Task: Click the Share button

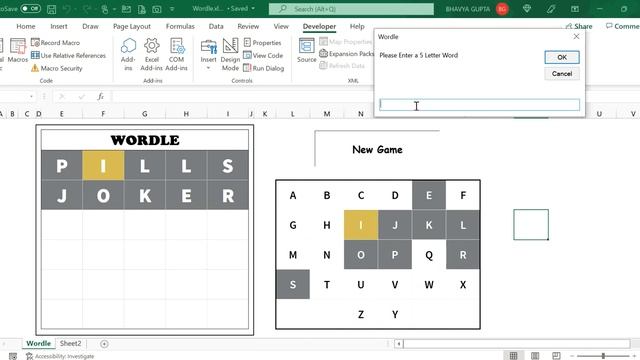Action: (579, 26)
